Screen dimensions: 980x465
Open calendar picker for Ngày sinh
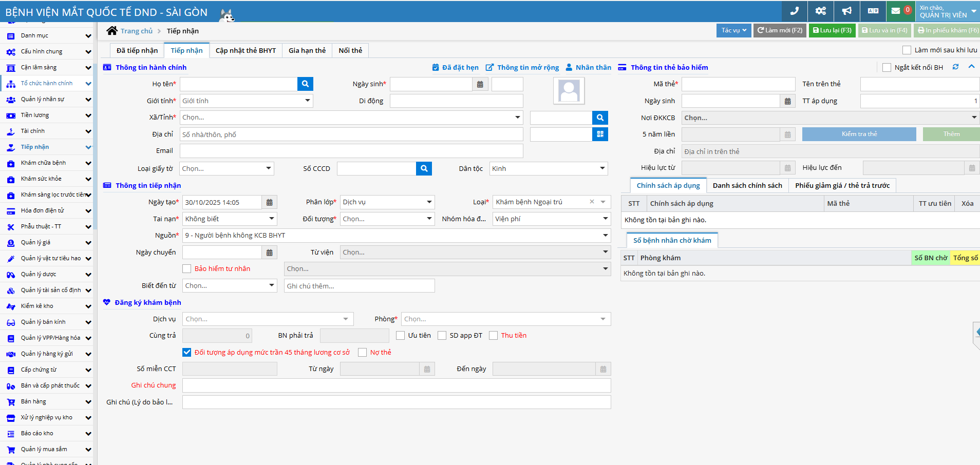(x=480, y=84)
